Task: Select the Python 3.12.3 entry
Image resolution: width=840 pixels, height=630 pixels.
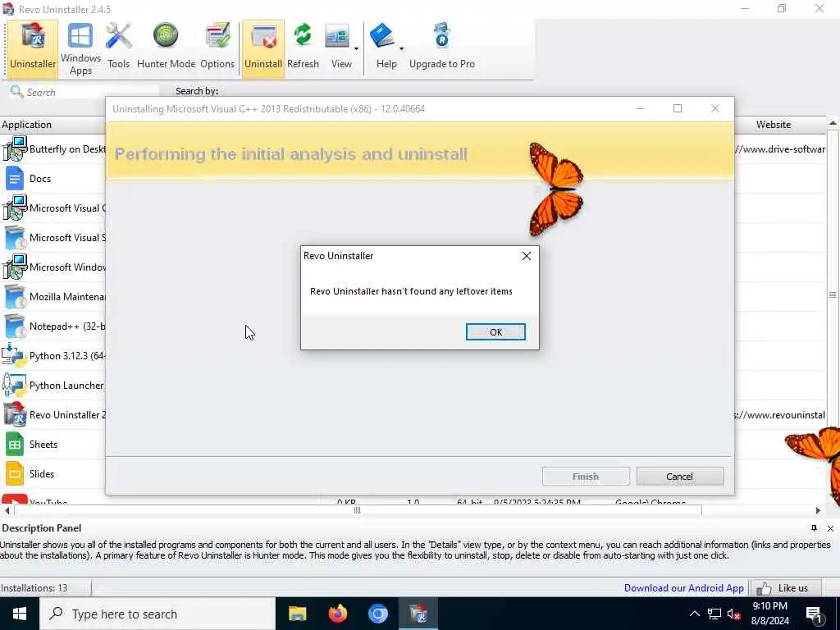Action: click(x=53, y=356)
